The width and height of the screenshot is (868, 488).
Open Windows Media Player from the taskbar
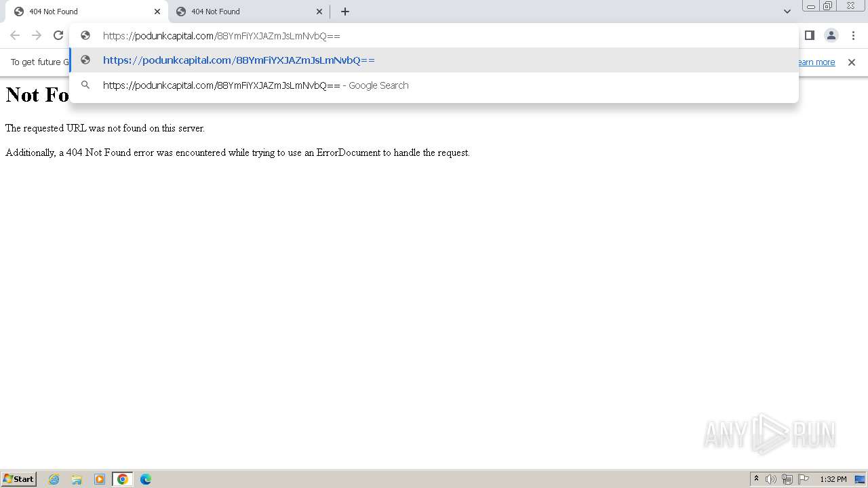click(100, 479)
